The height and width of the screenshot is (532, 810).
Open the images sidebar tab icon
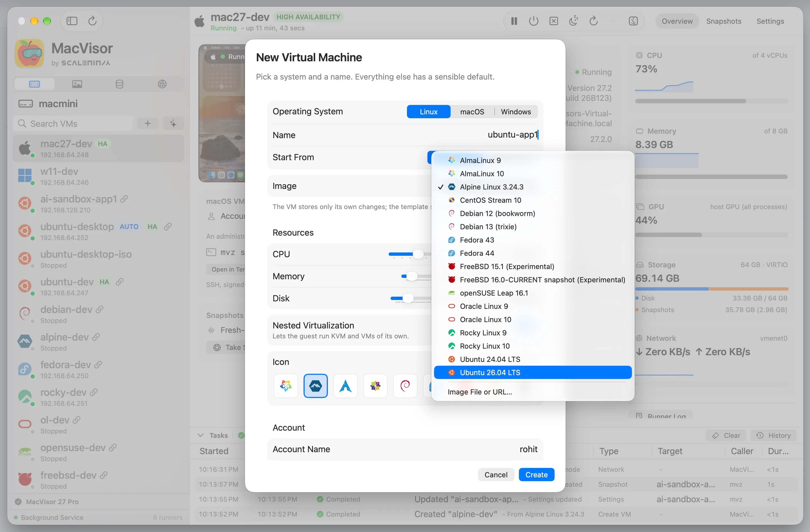coord(77,84)
